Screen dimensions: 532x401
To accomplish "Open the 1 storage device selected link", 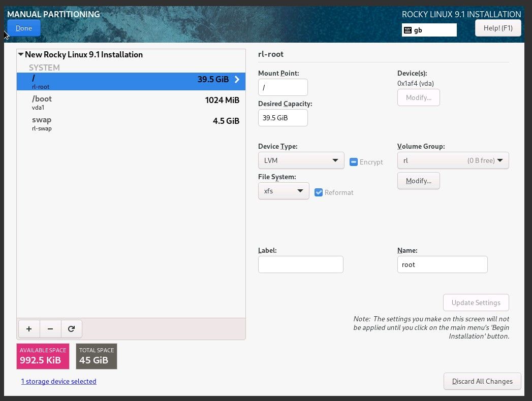I will tap(59, 381).
